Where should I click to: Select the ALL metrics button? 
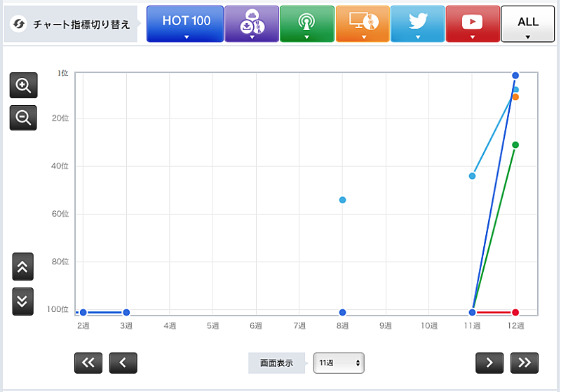pyautogui.click(x=528, y=25)
